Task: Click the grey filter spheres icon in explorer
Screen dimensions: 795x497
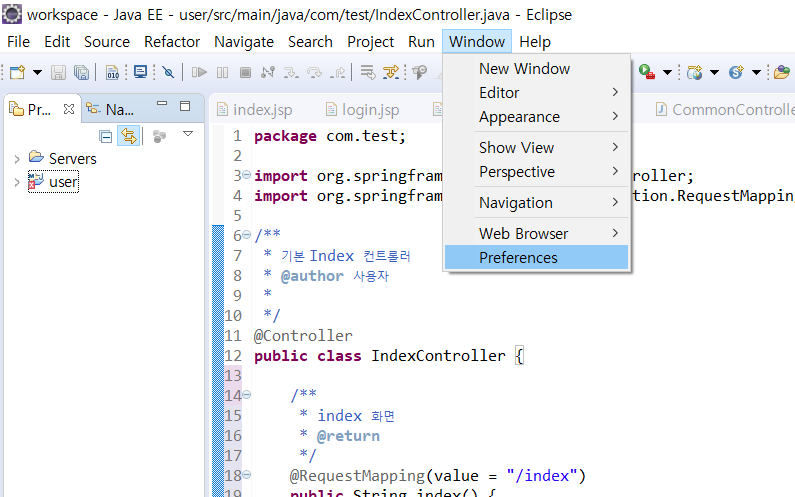Action: coord(159,136)
